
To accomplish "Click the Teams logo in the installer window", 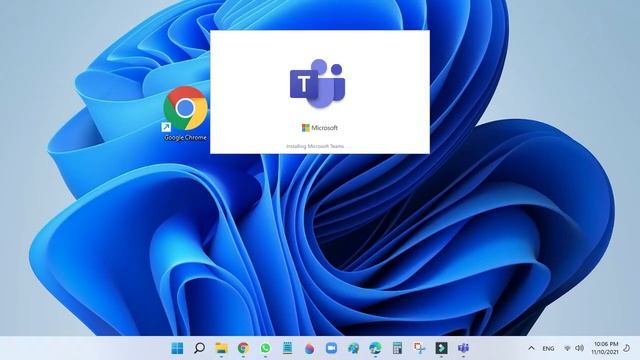I will [318, 84].
